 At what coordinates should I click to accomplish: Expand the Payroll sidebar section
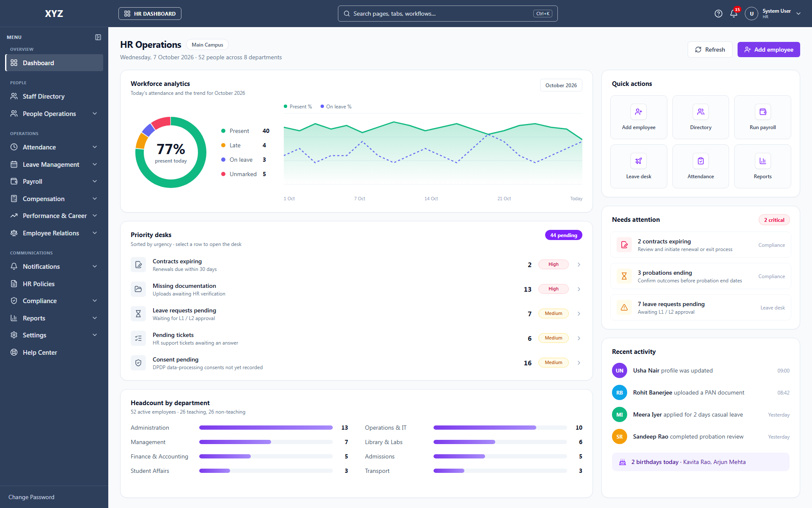(54, 181)
